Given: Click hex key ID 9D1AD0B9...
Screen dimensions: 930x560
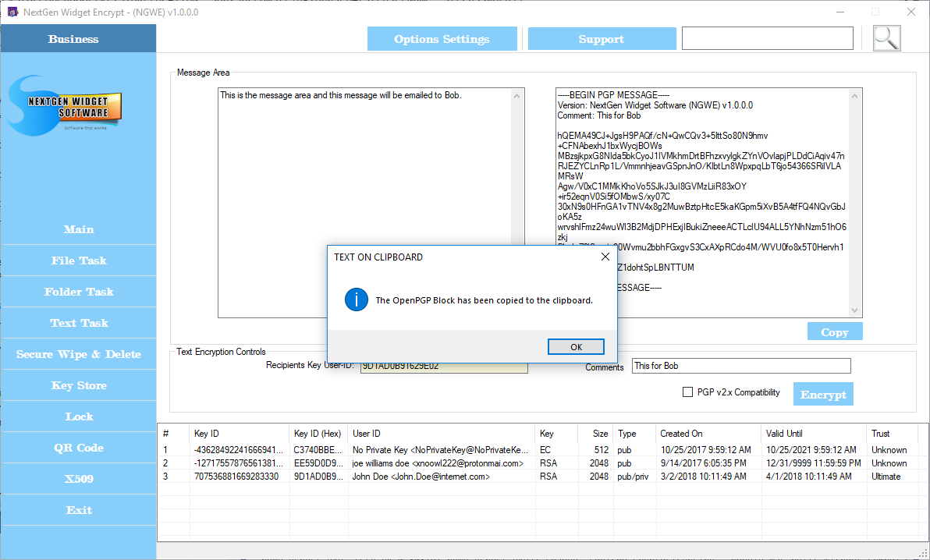Looking at the screenshot, I should [x=318, y=477].
